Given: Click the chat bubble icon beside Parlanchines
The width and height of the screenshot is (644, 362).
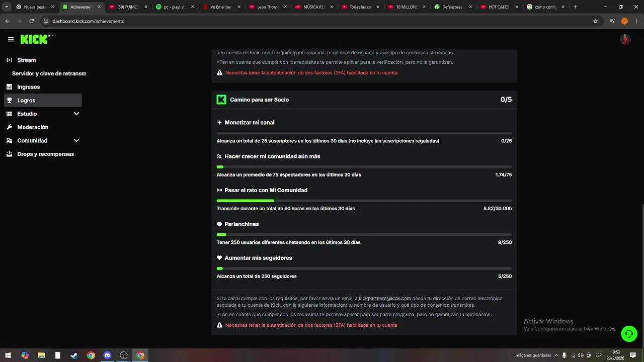Looking at the screenshot, I should pos(219,224).
